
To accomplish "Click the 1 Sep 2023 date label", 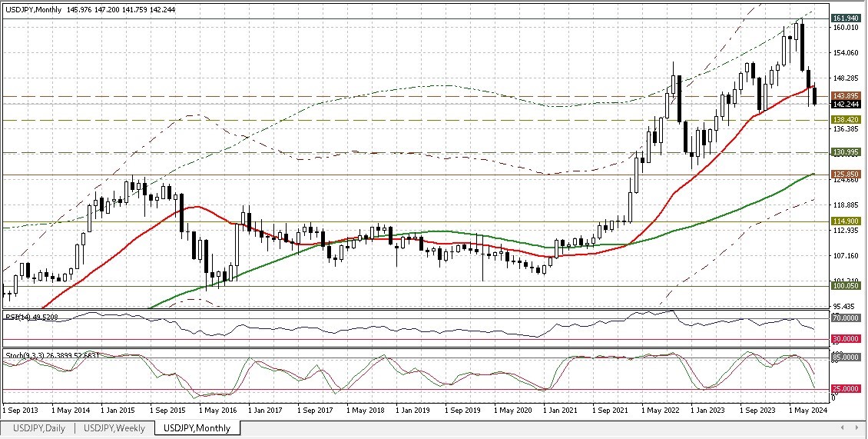I will (x=757, y=411).
